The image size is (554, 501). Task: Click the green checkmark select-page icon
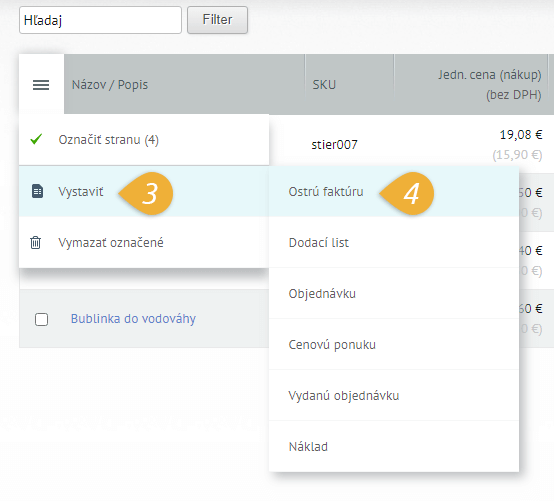coord(36,139)
